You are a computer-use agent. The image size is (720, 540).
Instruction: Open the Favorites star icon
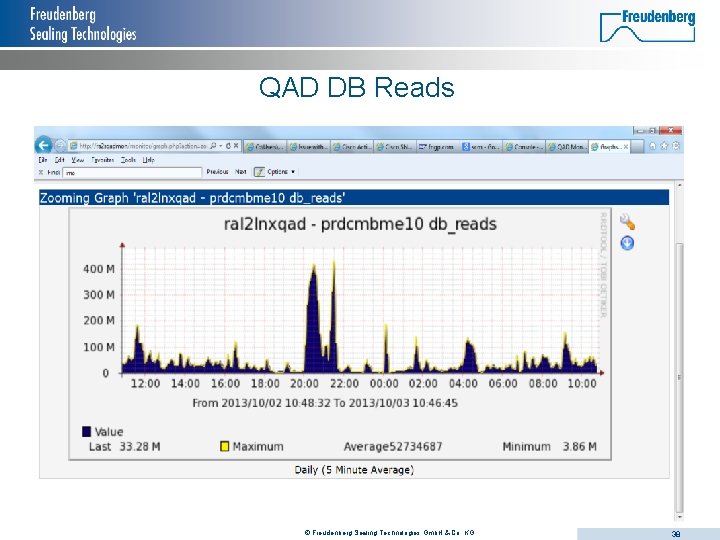point(664,146)
